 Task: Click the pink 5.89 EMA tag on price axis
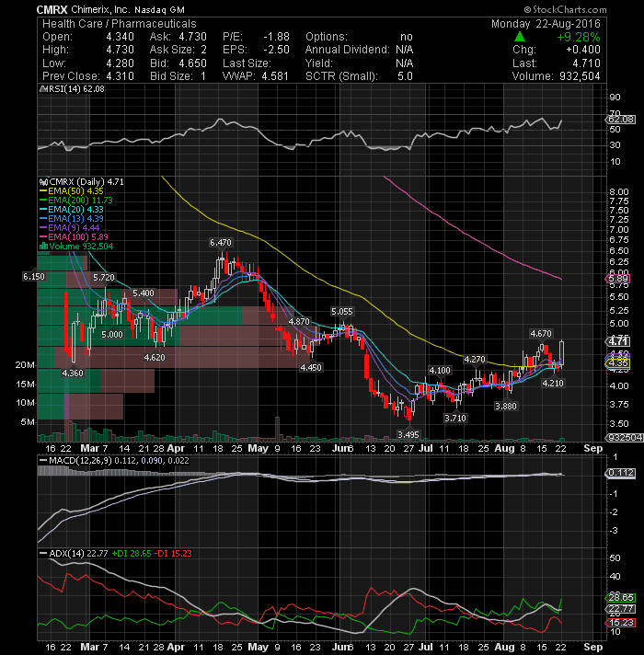(x=617, y=279)
